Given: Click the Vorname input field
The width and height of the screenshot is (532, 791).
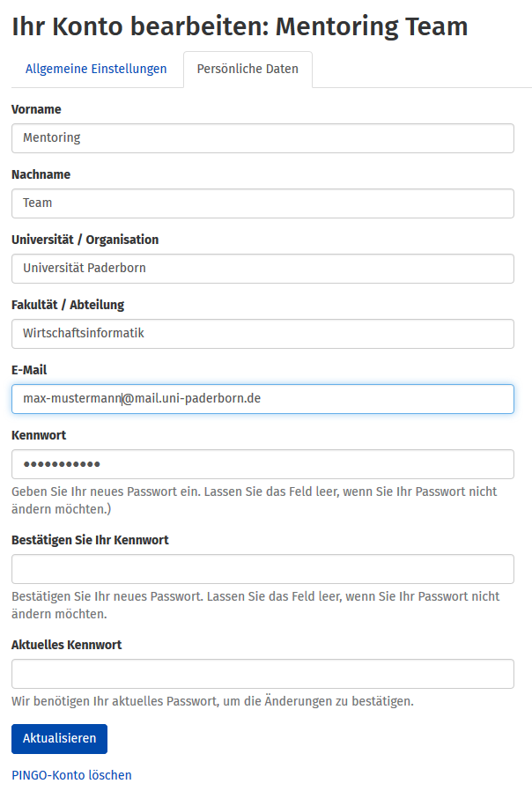Looking at the screenshot, I should click(262, 138).
